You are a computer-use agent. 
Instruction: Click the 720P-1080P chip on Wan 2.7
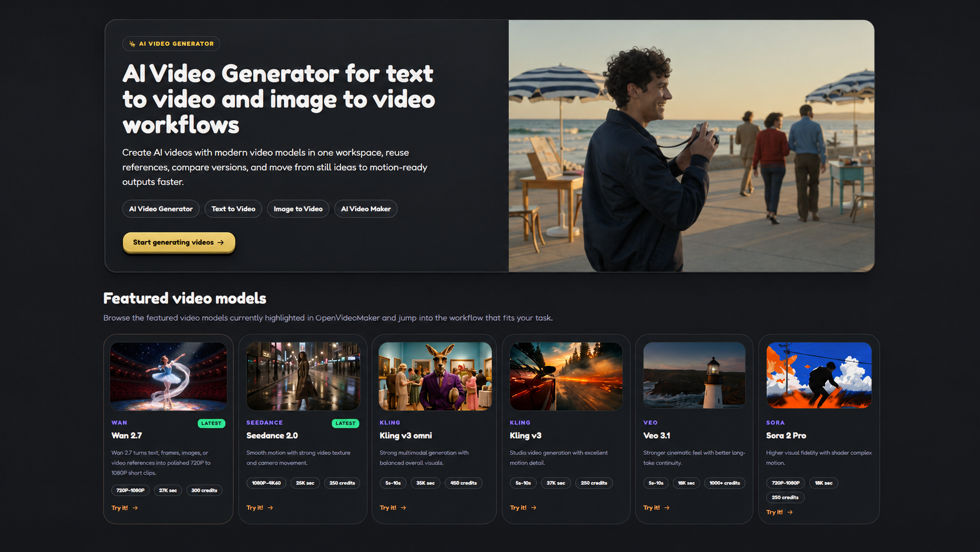point(130,490)
